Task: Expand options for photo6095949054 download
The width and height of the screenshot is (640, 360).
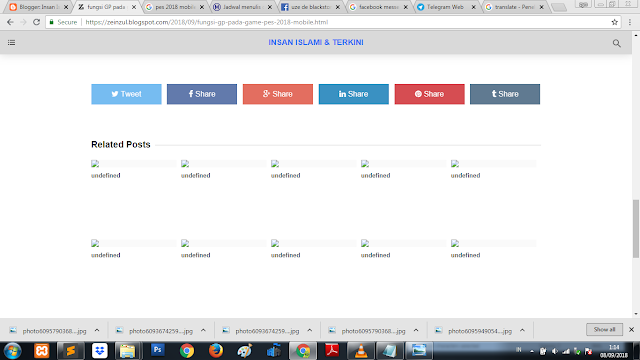Action: [522, 331]
